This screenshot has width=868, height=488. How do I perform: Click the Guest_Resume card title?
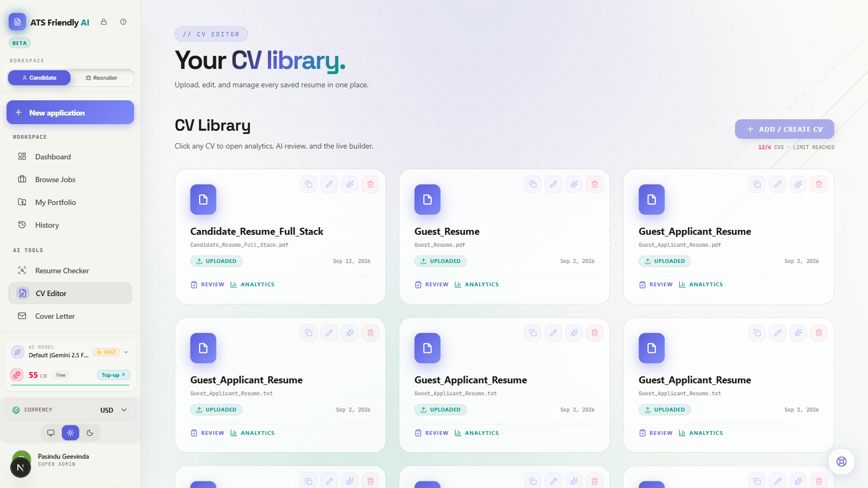click(x=447, y=232)
